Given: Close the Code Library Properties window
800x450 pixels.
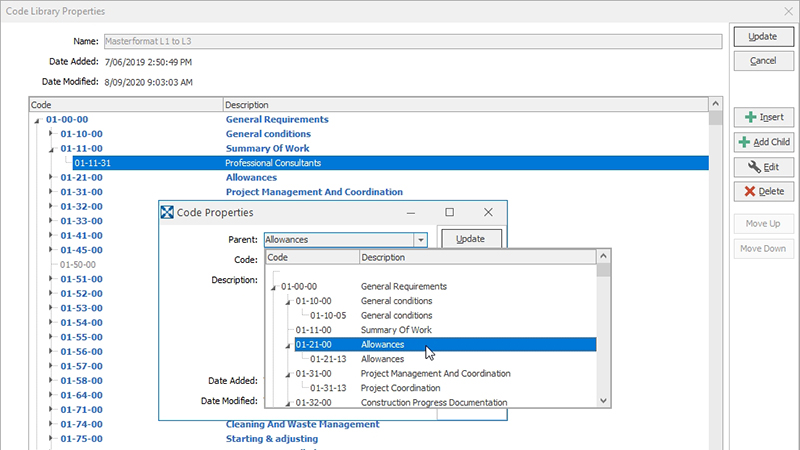Looking at the screenshot, I should click(788, 11).
